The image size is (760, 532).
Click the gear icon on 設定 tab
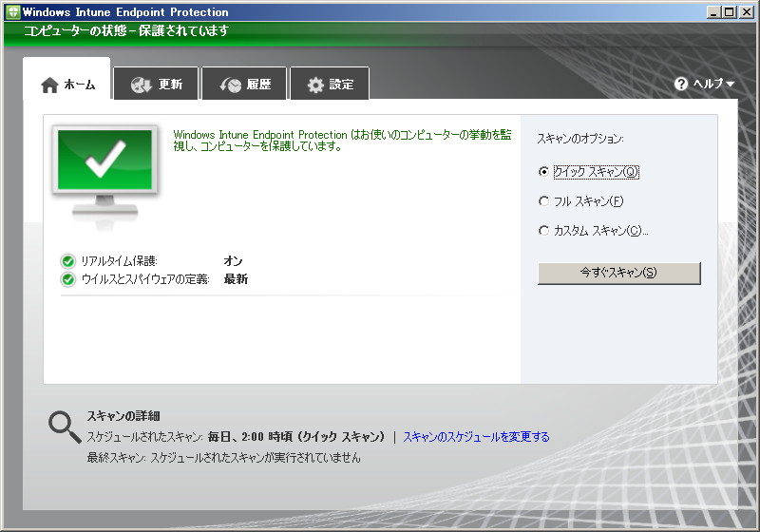(x=315, y=85)
